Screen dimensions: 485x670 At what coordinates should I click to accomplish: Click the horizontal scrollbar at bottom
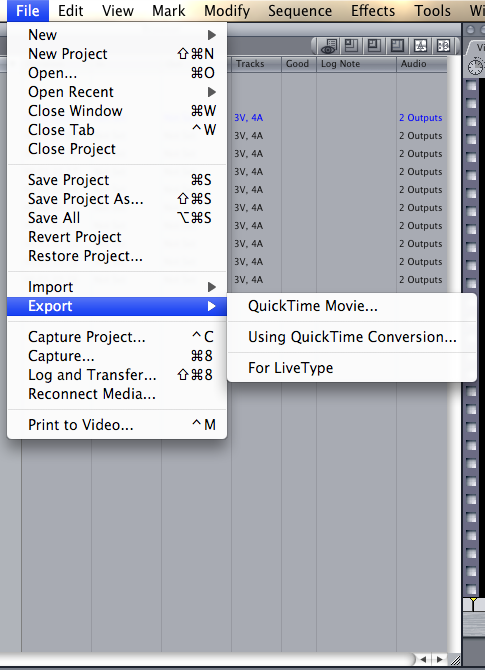pyautogui.click(x=207, y=659)
